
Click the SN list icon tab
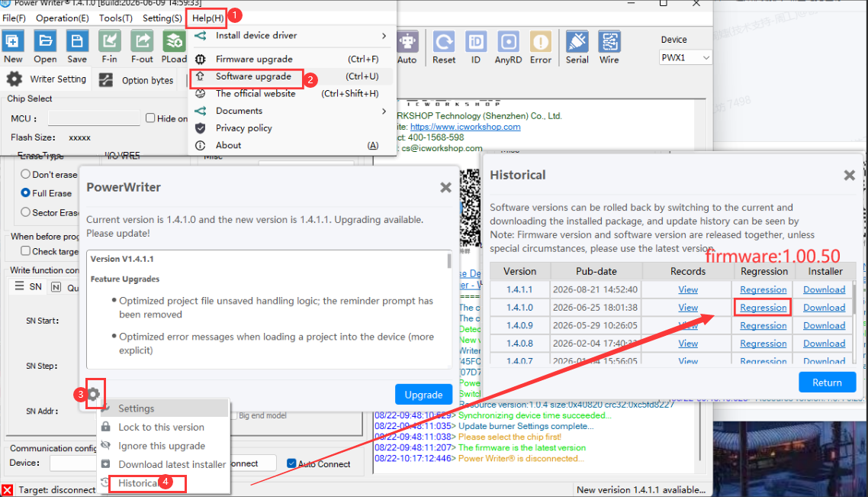tap(19, 286)
